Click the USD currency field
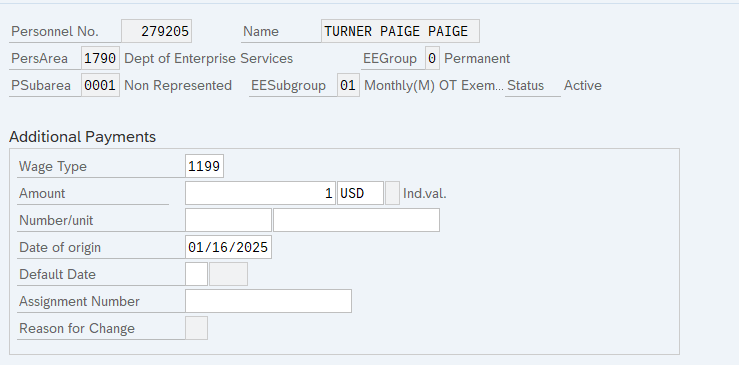 point(360,193)
